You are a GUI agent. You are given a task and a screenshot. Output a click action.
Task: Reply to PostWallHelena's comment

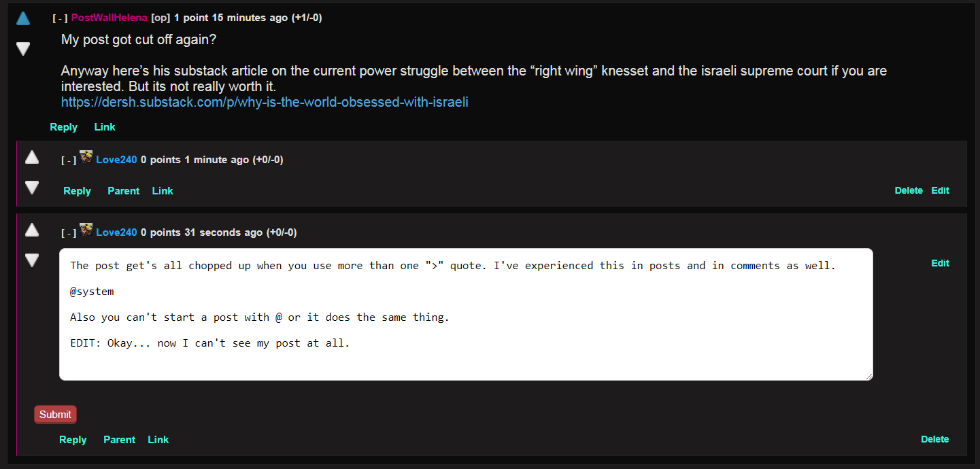click(64, 127)
